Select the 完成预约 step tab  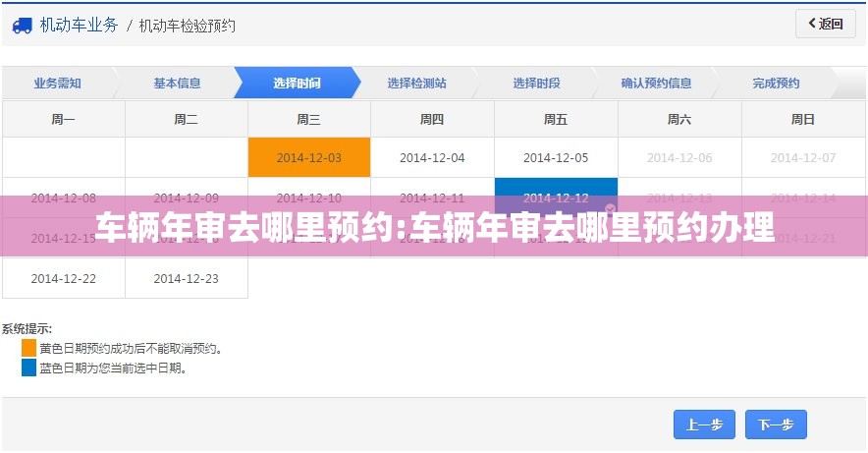pyautogui.click(x=776, y=84)
